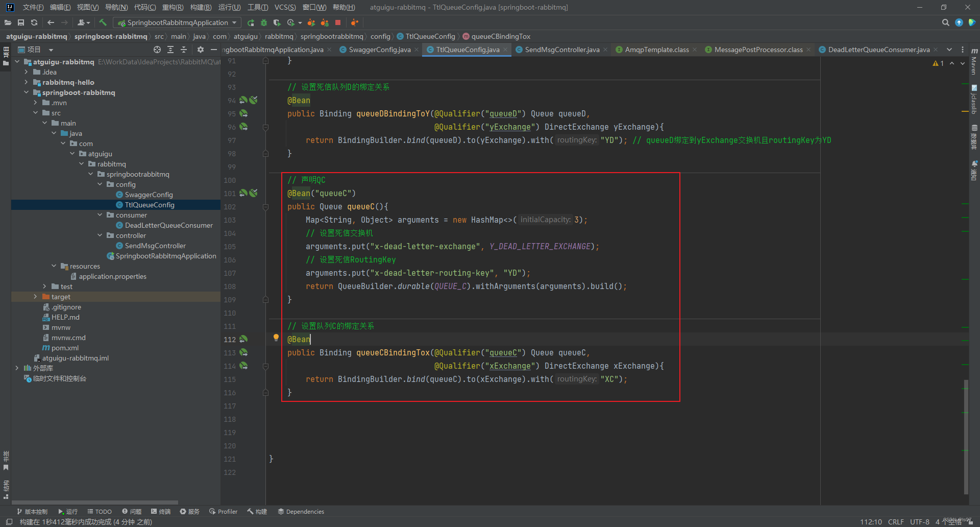Image resolution: width=980 pixels, height=527 pixels.
Task: Click the editor vertical scrollbar thumb
Action: pyautogui.click(x=966, y=437)
